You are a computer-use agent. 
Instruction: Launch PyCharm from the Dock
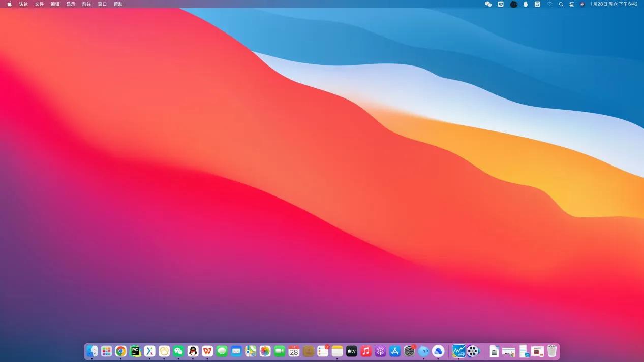[x=135, y=351]
